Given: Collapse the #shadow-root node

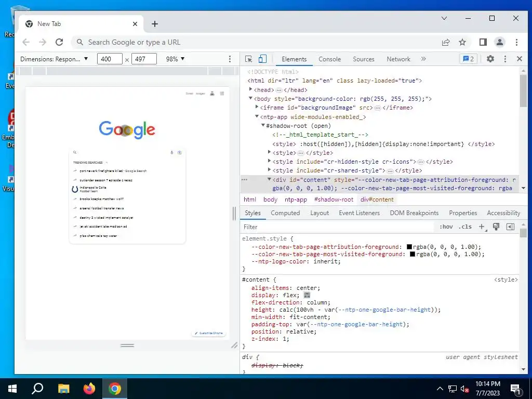Looking at the screenshot, I should (x=263, y=126).
